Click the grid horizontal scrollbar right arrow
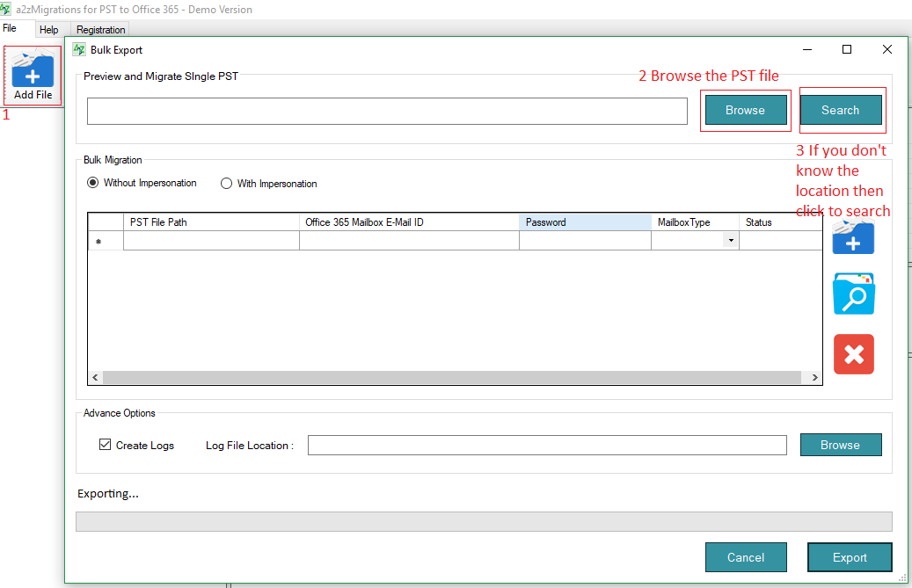Screen dimensions: 912x588 pos(814,377)
